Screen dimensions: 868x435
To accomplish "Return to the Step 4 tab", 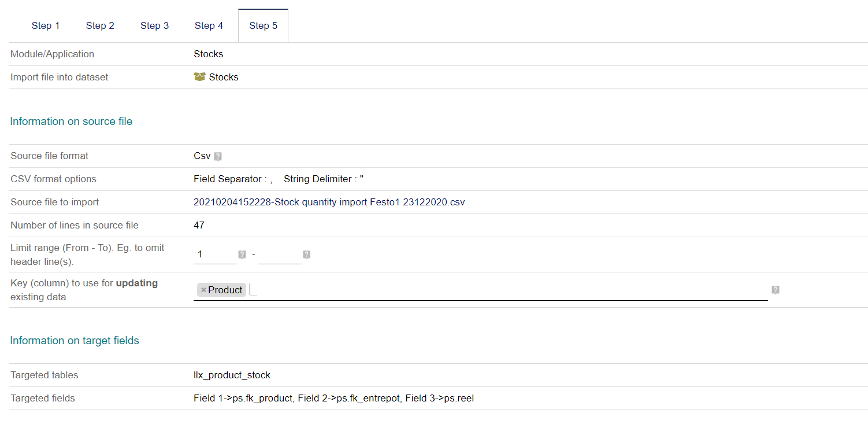I will pyautogui.click(x=209, y=25).
